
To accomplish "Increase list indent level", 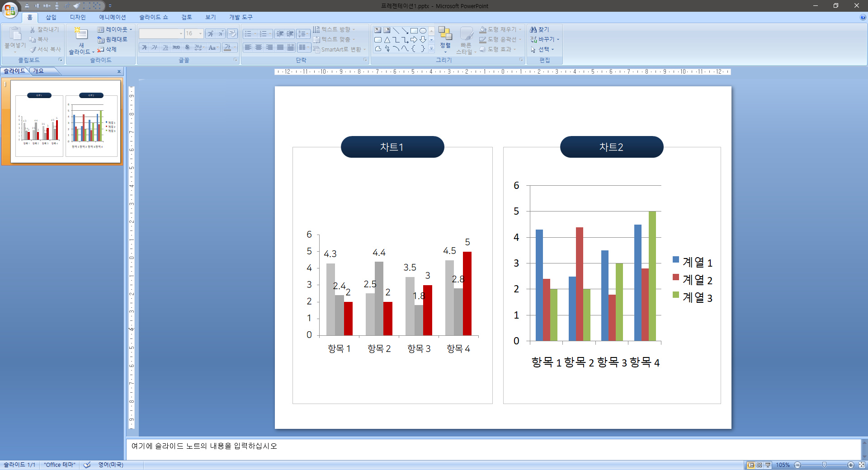I will click(290, 34).
